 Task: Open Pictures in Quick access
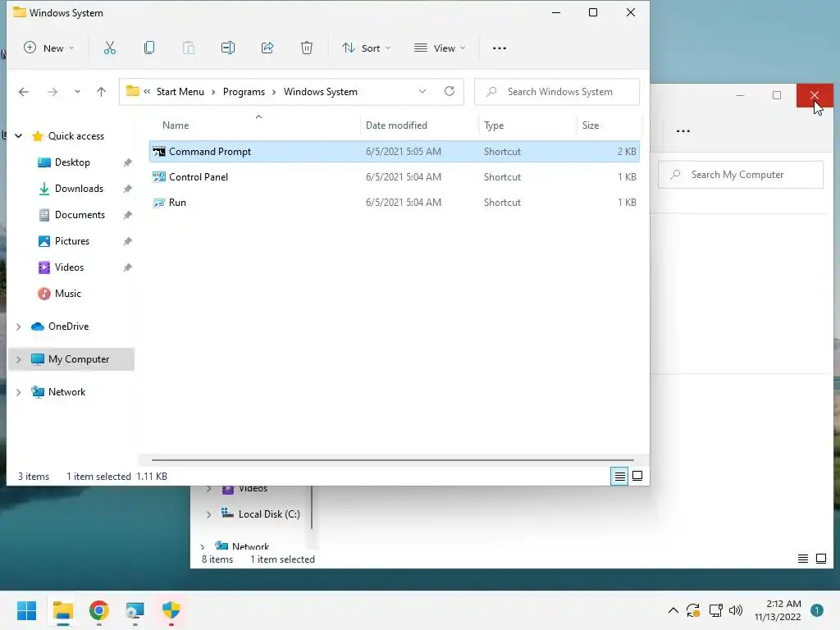[72, 241]
